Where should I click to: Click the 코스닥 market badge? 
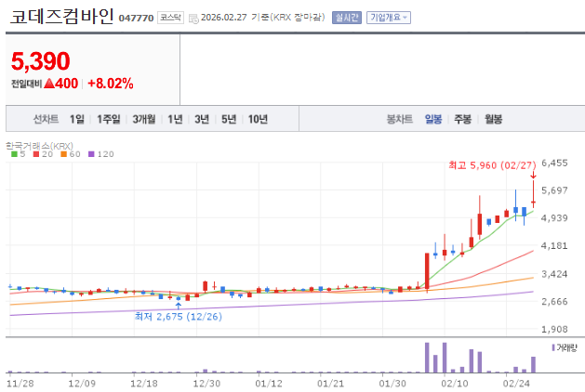170,18
